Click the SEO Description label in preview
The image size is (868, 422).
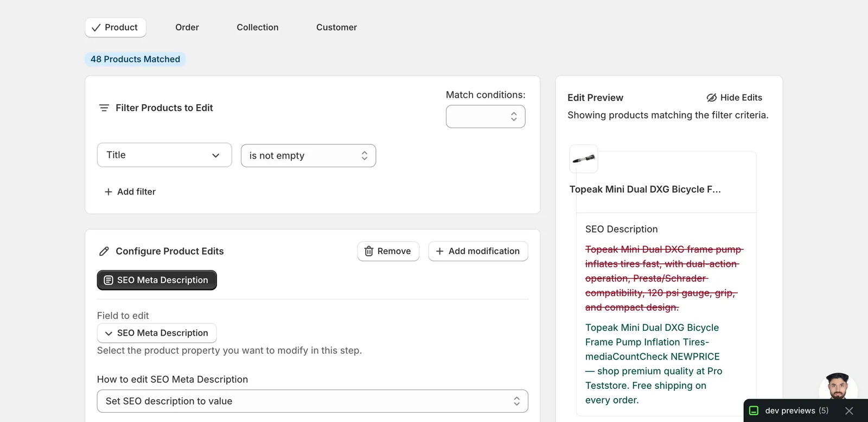pos(622,229)
